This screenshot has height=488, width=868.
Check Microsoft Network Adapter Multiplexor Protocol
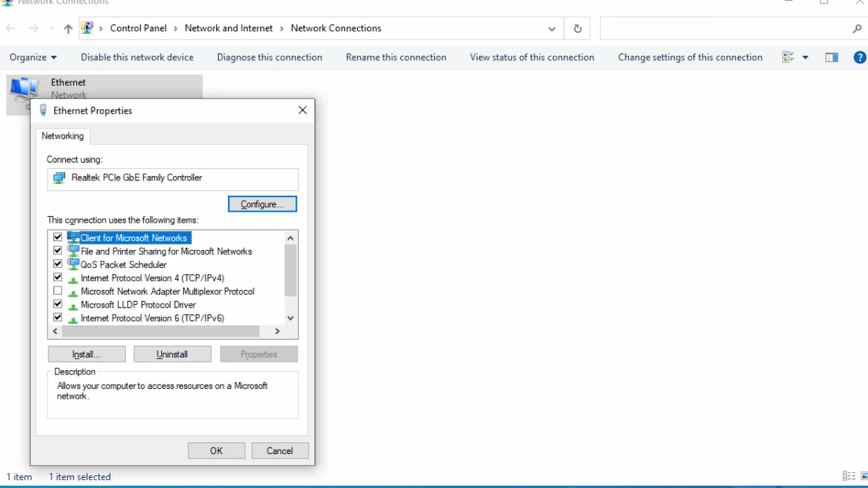point(58,291)
